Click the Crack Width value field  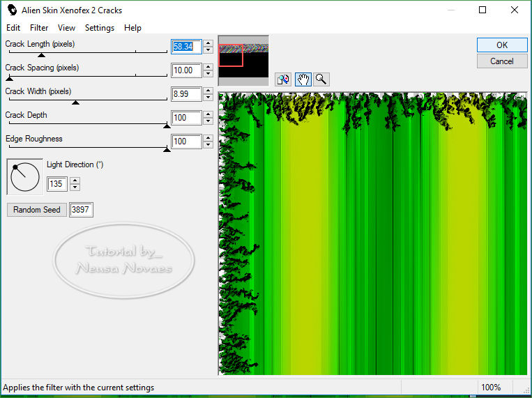186,94
